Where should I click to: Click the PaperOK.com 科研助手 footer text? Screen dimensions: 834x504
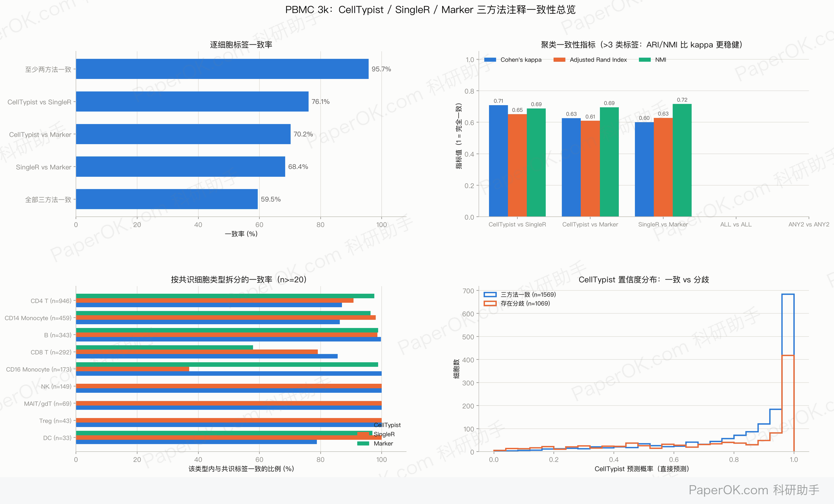(754, 490)
